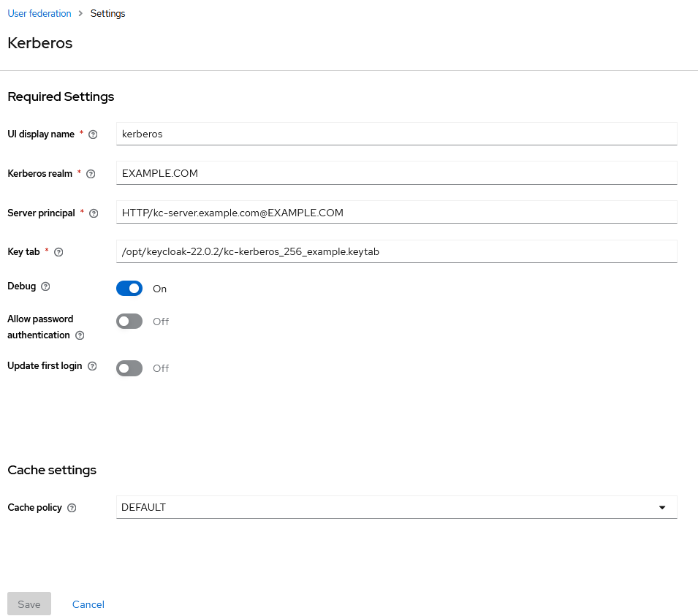Image resolution: width=698 pixels, height=616 pixels.
Task: Cancel the Kerberos settings changes
Action: click(x=88, y=604)
